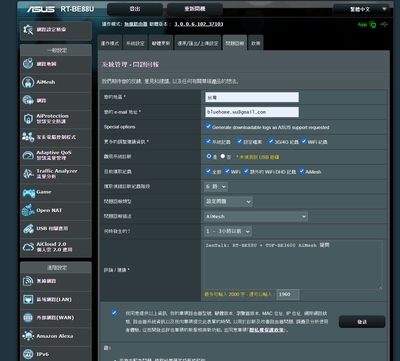Click the region input field
The height and width of the screenshot is (361, 400).
click(252, 97)
